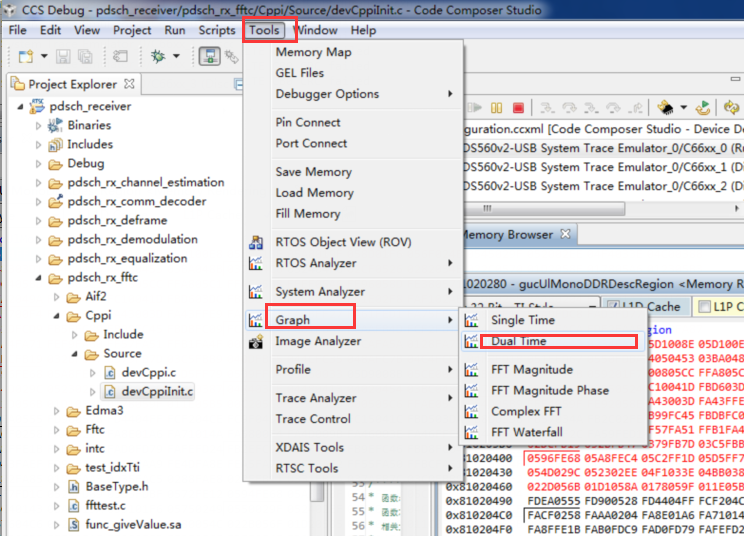The height and width of the screenshot is (536, 744).
Task: Close the Project Explorer view
Action: tap(129, 84)
